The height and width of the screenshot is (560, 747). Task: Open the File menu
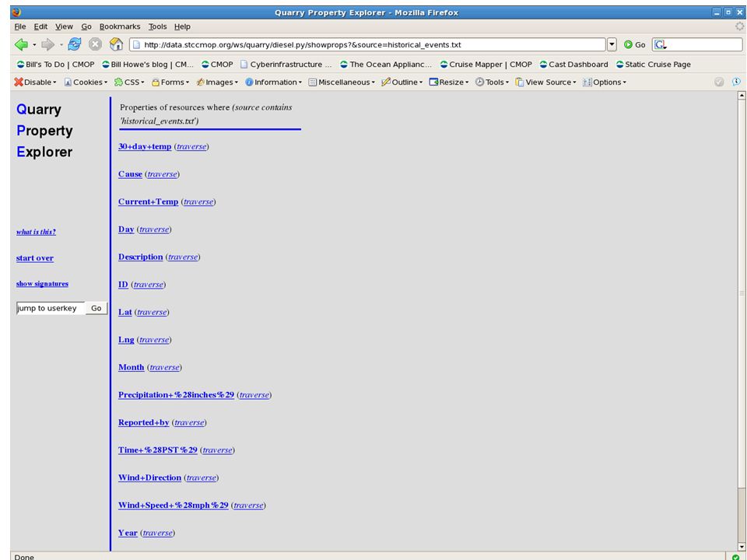coord(20,26)
